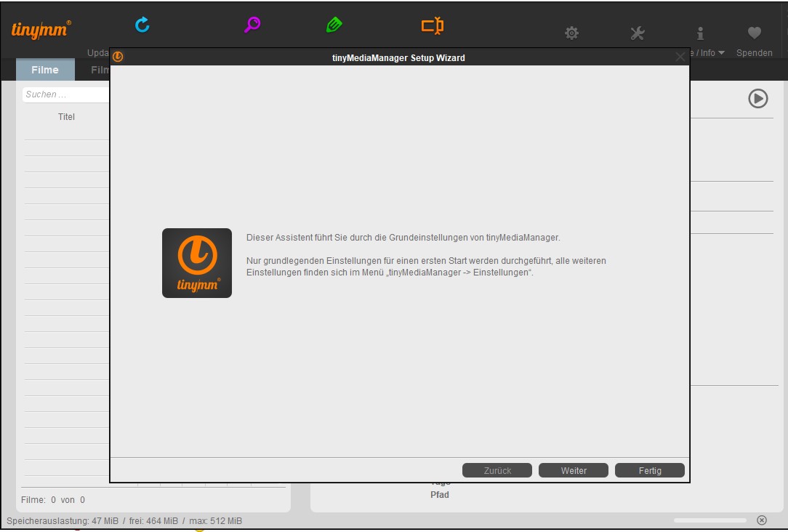Click the status bar progress bar
Screen dimensions: 788x532
pyautogui.click(x=710, y=520)
